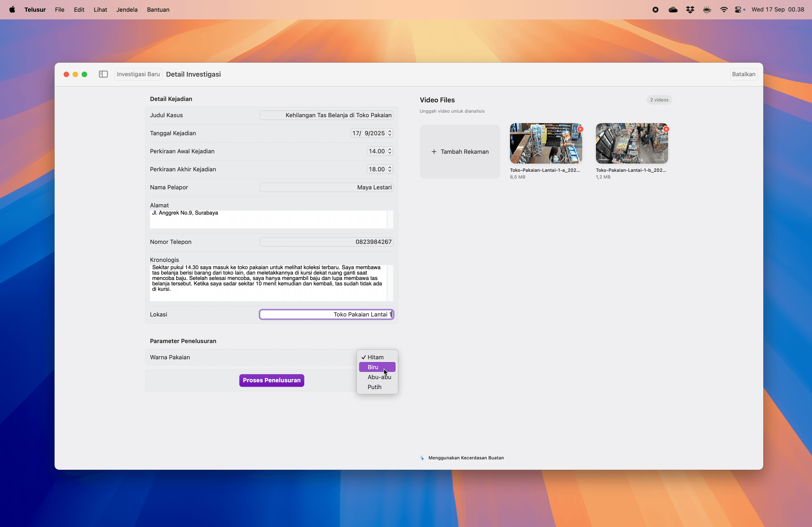Click the Video Files heading
The image size is (812, 527).
[x=437, y=100]
